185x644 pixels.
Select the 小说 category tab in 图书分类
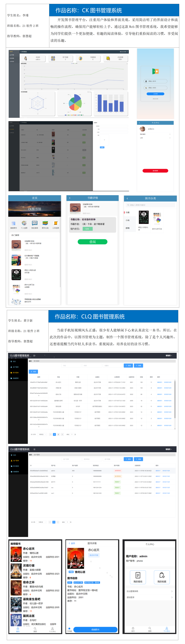pos(128,220)
